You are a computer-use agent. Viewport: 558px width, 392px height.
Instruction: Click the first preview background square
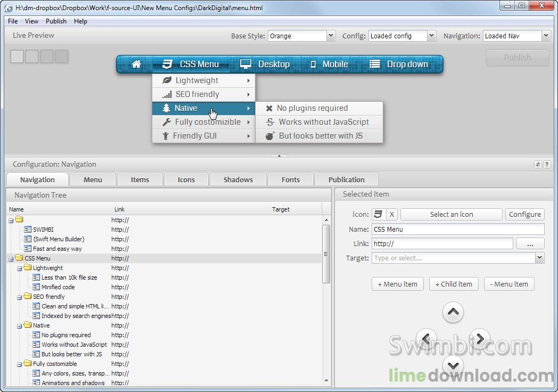(x=17, y=56)
